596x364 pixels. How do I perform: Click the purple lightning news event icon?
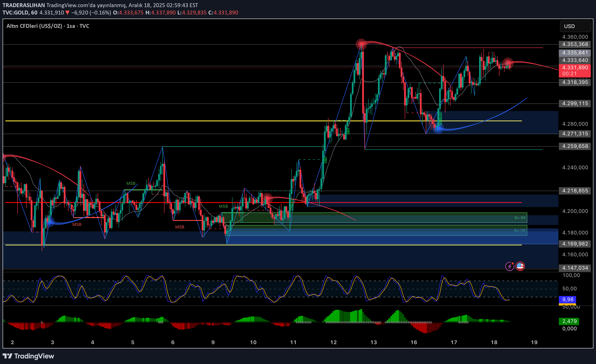coord(510,266)
